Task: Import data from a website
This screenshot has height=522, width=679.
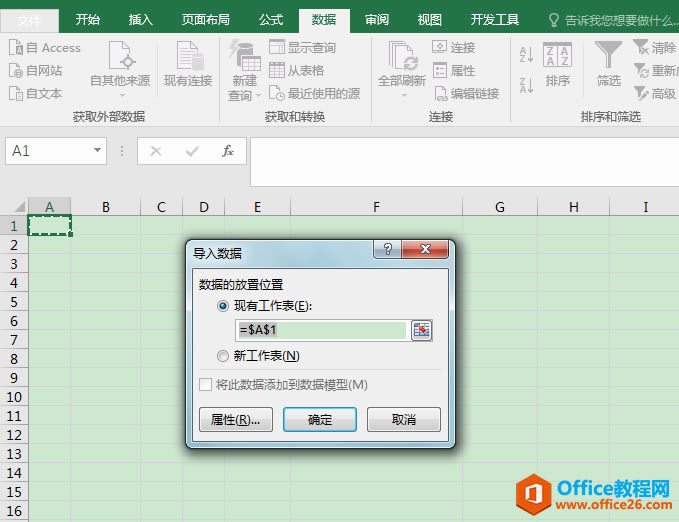Action: [x=36, y=71]
